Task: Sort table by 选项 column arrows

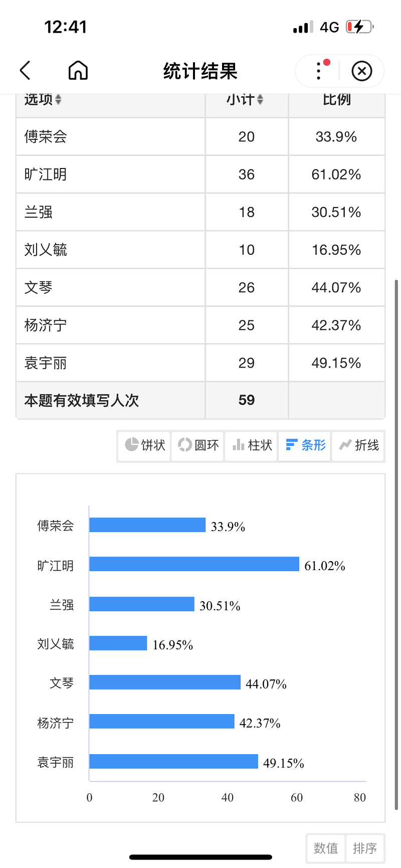Action: pyautogui.click(x=58, y=100)
